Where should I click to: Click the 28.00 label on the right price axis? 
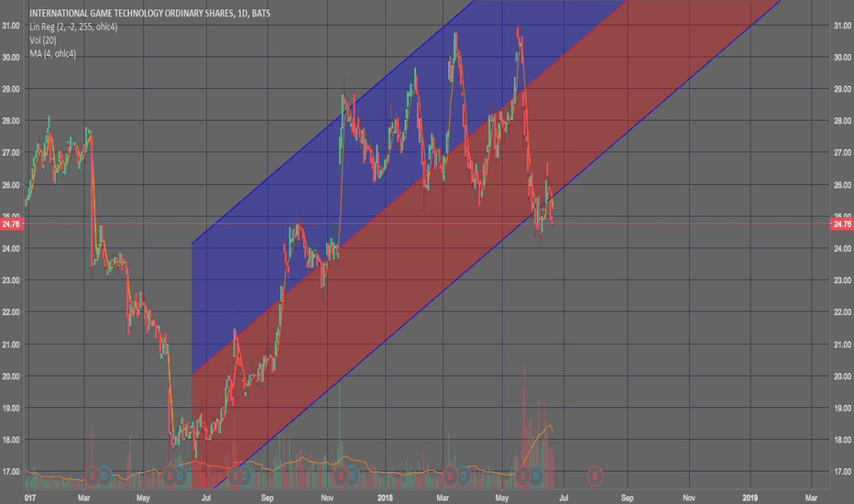[x=842, y=121]
